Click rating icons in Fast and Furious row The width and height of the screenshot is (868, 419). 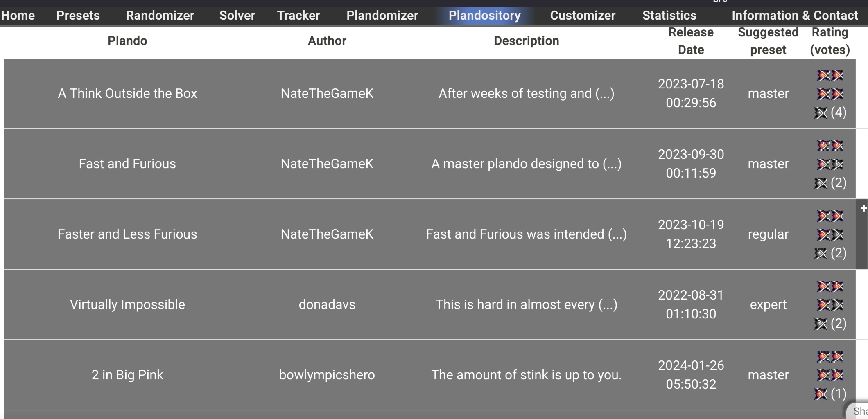(x=830, y=164)
